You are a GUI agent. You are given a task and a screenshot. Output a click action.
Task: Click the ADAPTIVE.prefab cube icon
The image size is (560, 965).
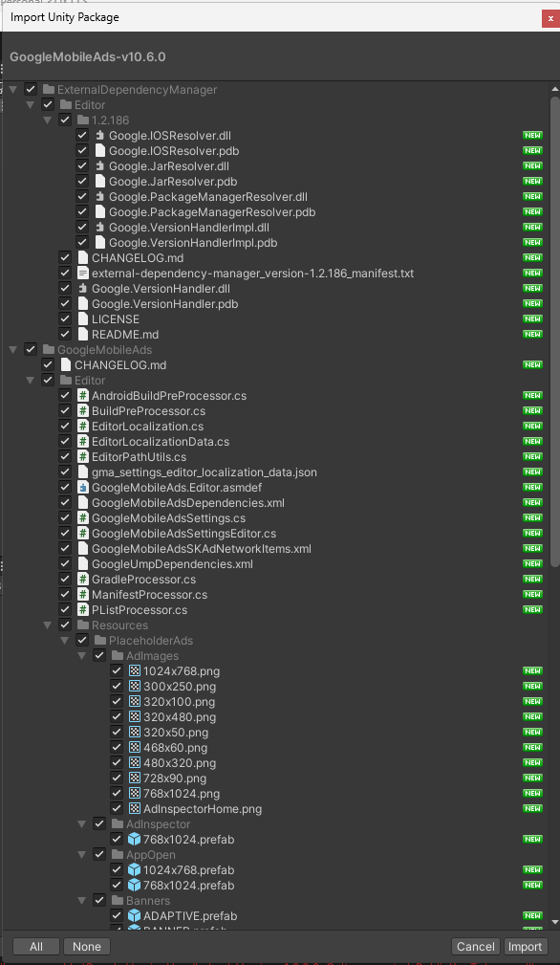tap(135, 916)
